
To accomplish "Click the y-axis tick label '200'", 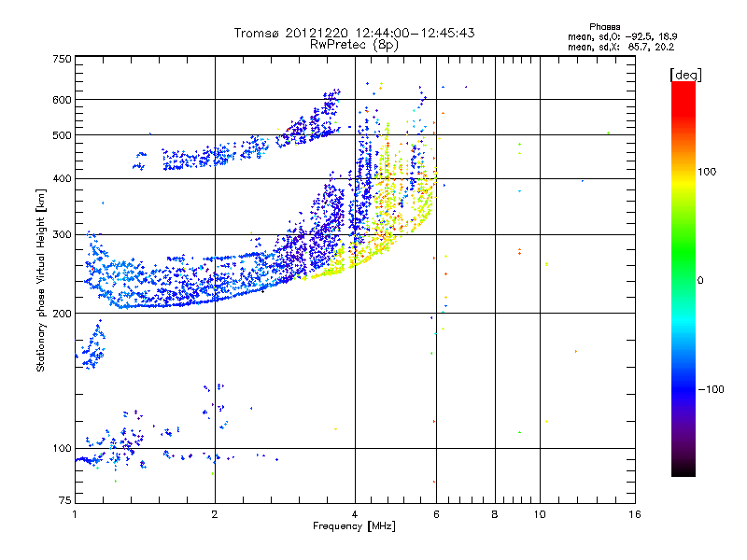I will click(62, 314).
